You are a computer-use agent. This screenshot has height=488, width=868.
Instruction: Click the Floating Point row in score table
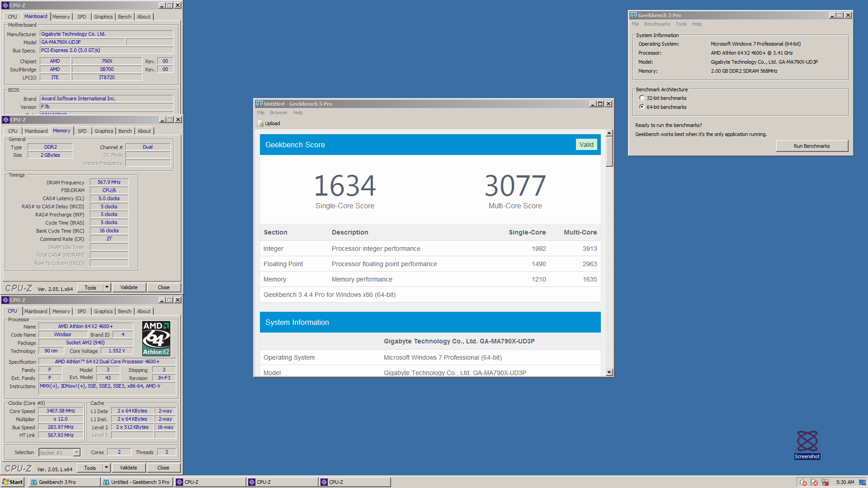click(x=430, y=264)
